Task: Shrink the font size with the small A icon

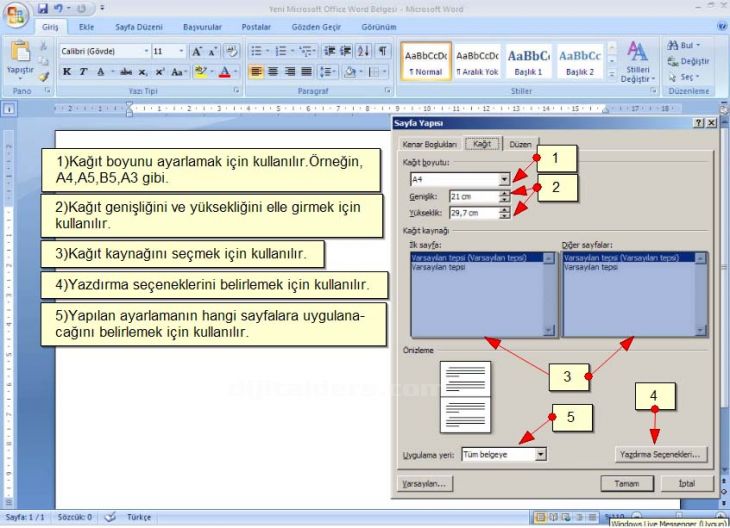Action: pyautogui.click(x=212, y=51)
